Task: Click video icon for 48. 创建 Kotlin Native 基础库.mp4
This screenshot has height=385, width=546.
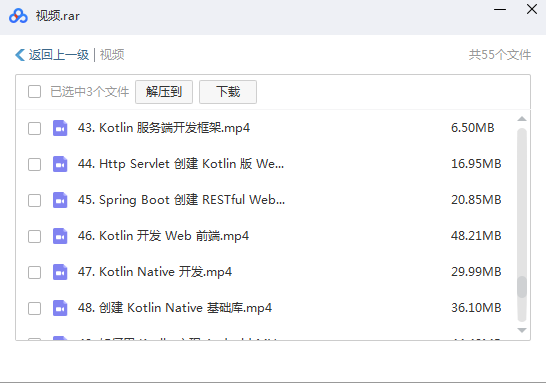Action: pyautogui.click(x=60, y=308)
